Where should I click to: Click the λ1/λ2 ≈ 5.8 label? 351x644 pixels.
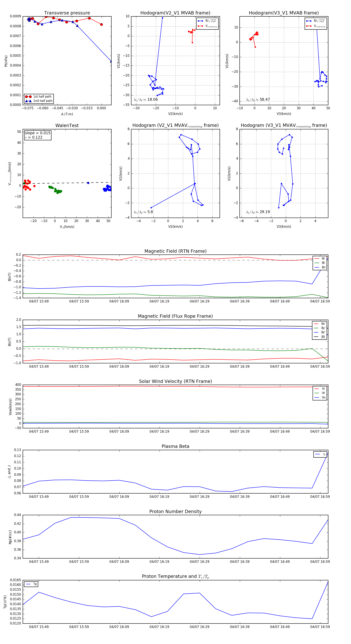pos(143,212)
